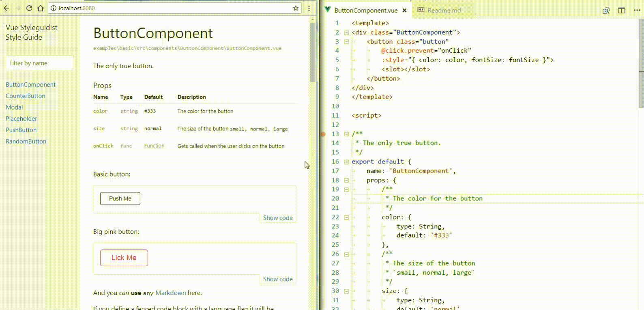
Task: Click the onClick prop name
Action: [x=103, y=146]
